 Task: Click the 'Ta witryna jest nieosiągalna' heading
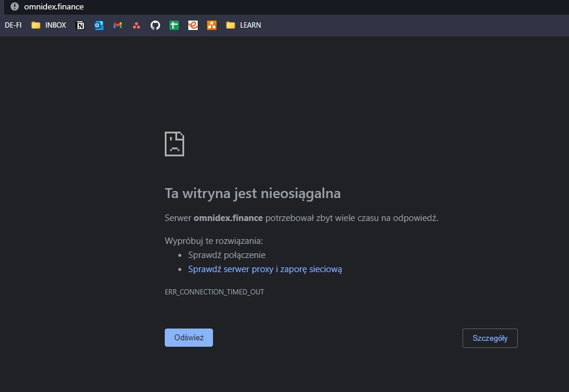(252, 193)
